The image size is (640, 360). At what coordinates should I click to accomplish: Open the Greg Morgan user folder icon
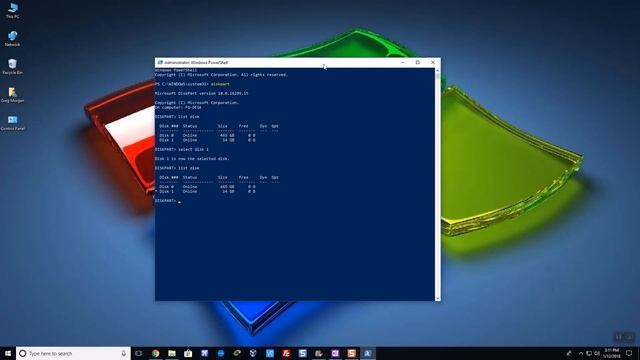[x=13, y=95]
